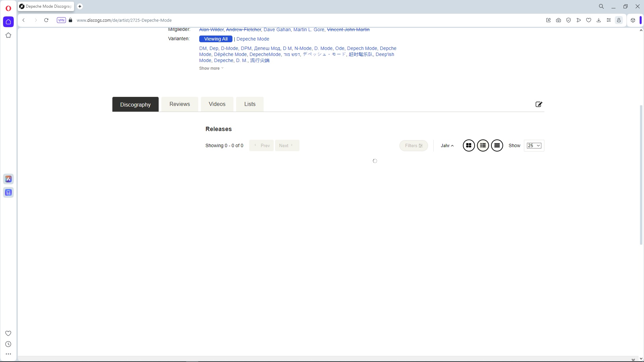Click the Next page button
This screenshot has width=644, height=362.
click(x=287, y=145)
